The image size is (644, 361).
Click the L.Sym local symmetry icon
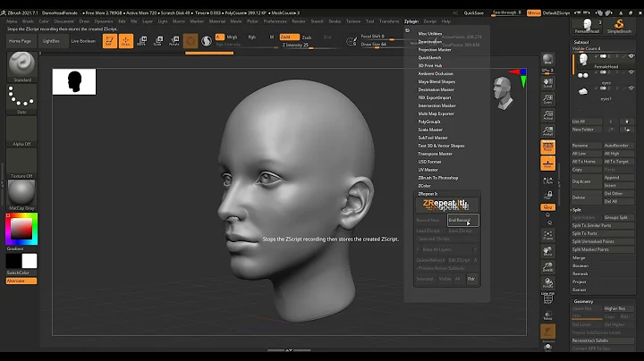point(547,180)
